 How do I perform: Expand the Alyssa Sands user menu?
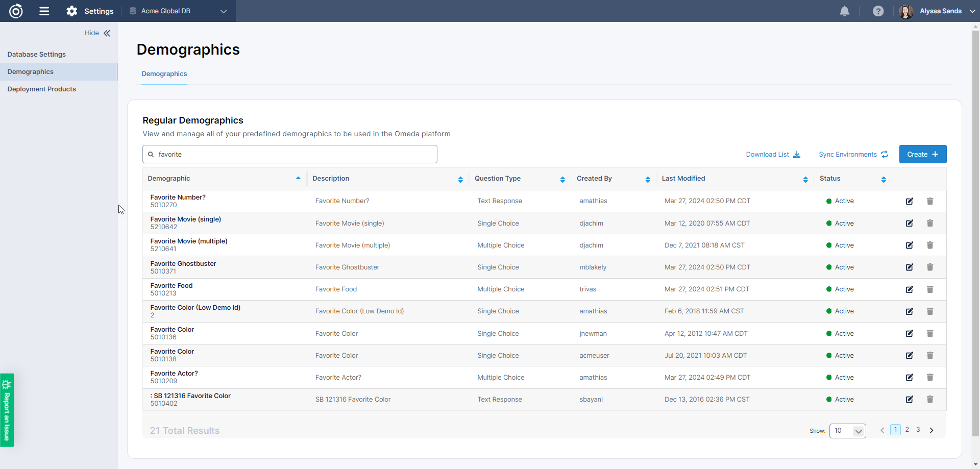(972, 11)
